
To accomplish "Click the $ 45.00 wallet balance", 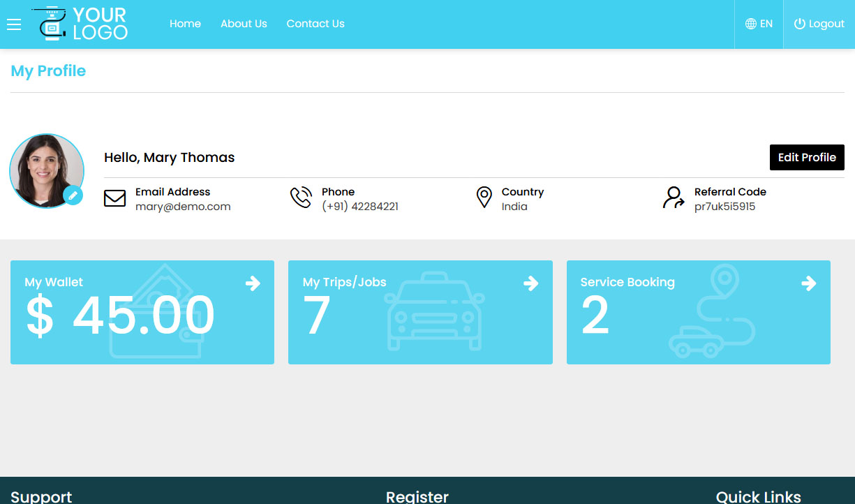I will tap(120, 316).
